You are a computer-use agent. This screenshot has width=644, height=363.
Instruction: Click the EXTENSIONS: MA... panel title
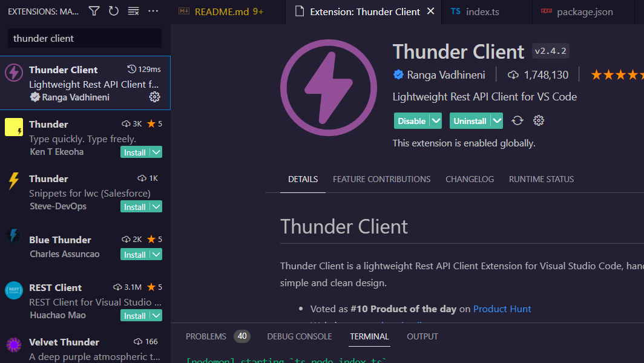pyautogui.click(x=43, y=11)
